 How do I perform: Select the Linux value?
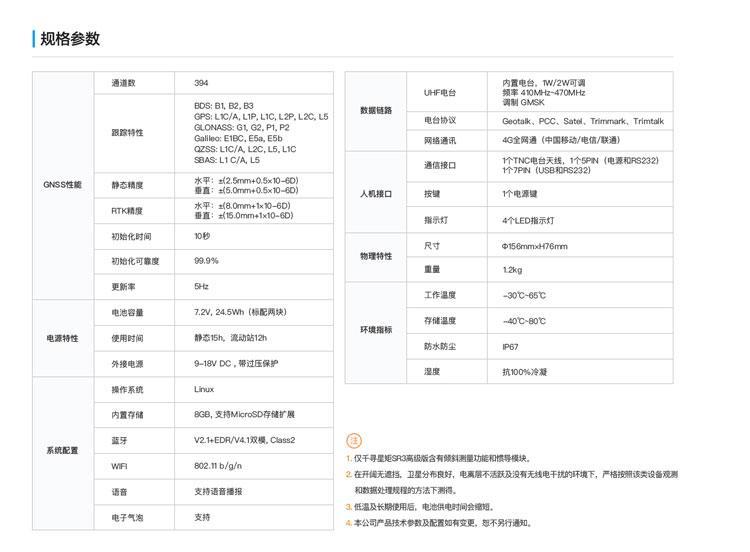204,389
